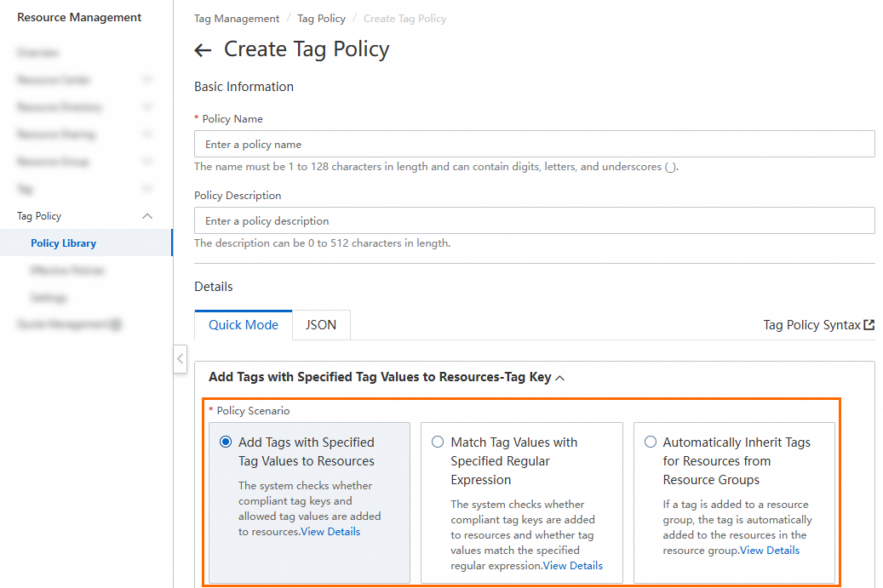Open View Details in the Add Tags card
The width and height of the screenshot is (883, 588).
330,532
